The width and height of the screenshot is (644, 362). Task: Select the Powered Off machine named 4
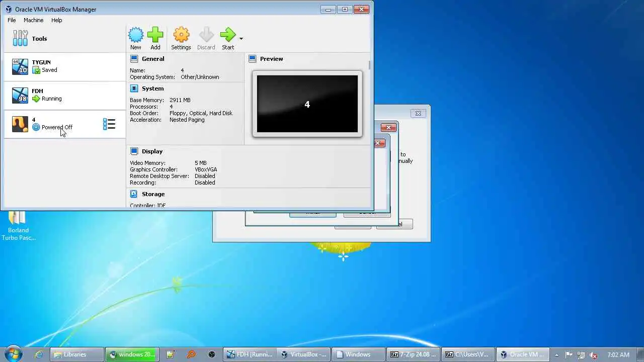pos(65,124)
